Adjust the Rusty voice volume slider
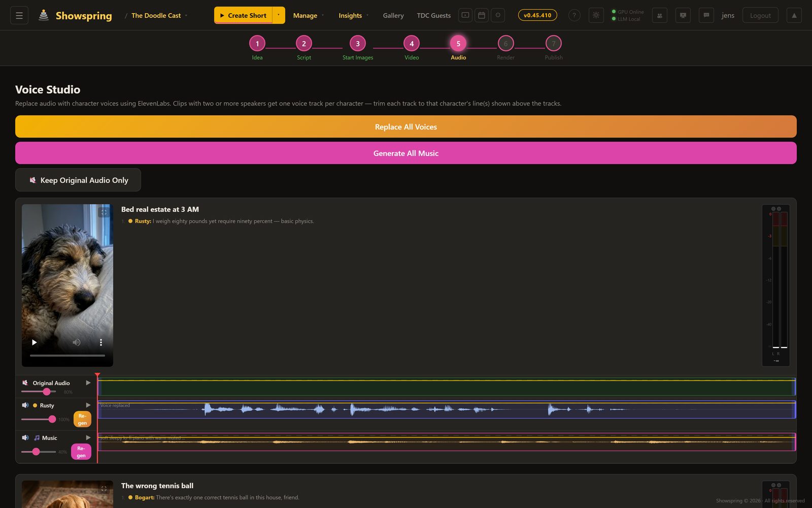 (x=39, y=419)
